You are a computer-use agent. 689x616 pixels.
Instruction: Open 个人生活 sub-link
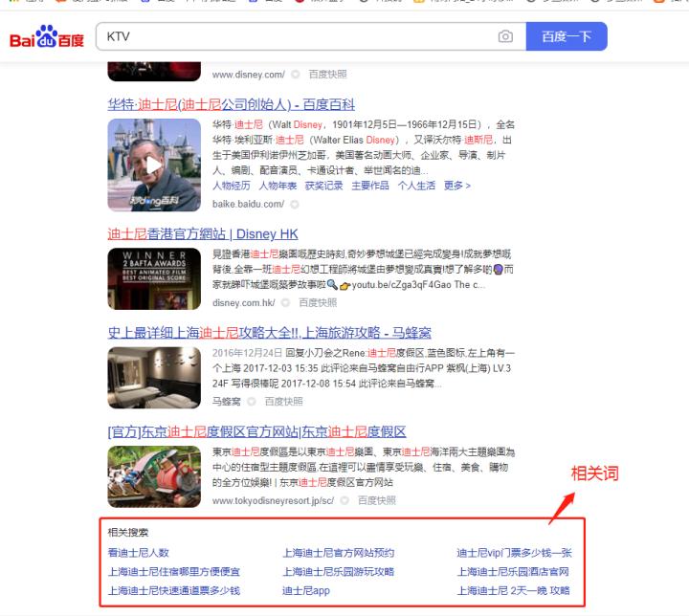pos(416,186)
